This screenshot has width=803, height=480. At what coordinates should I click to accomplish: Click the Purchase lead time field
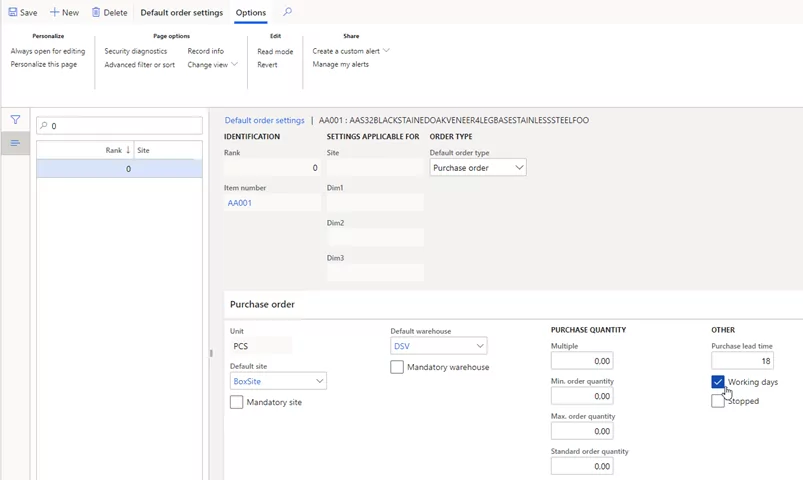coord(741,361)
